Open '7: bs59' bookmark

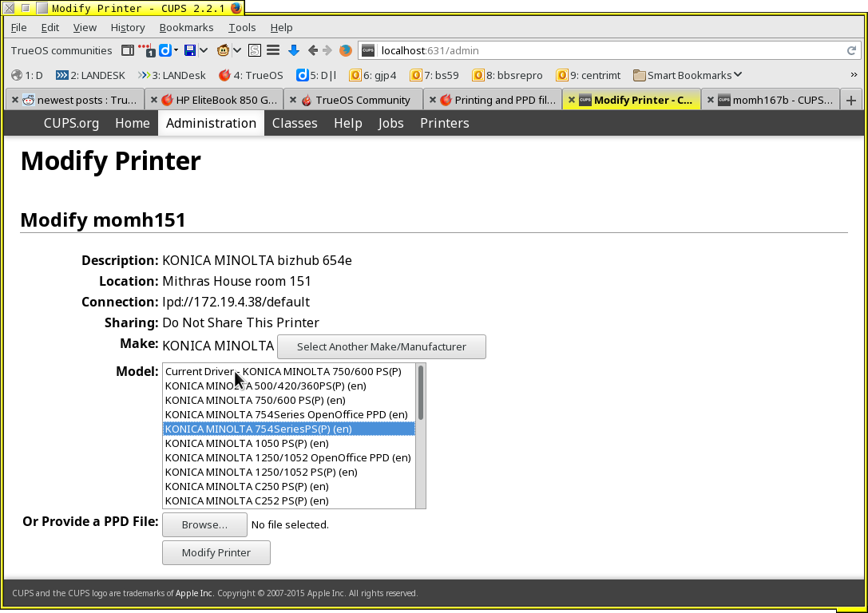(x=434, y=75)
